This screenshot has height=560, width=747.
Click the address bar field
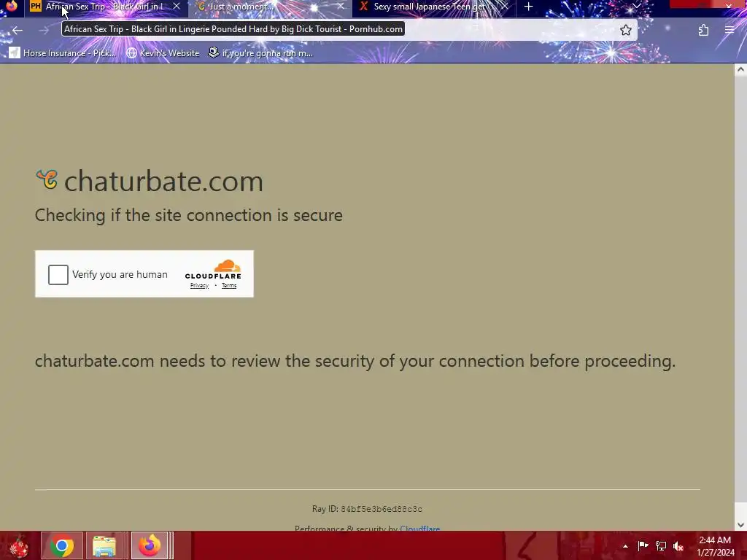click(x=348, y=29)
